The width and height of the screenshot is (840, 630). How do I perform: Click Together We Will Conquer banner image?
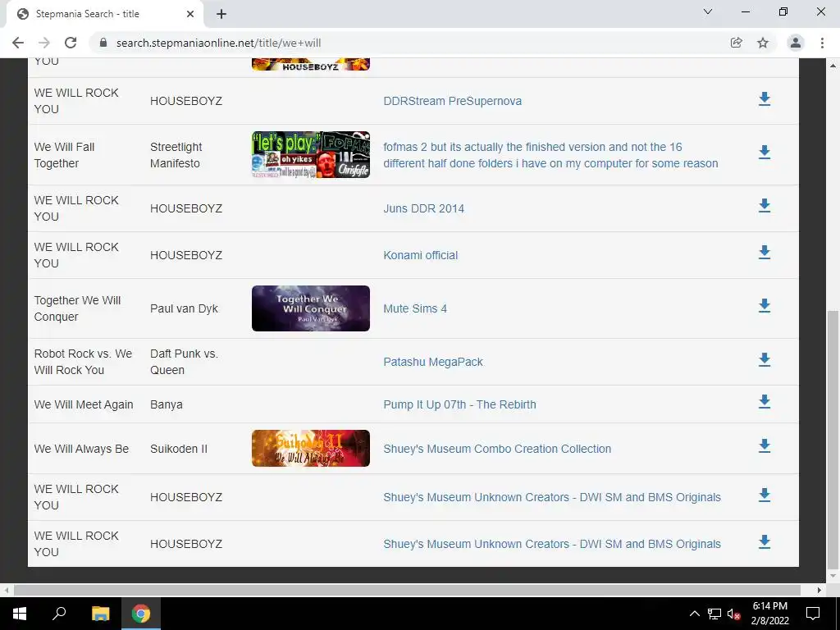[x=311, y=308]
